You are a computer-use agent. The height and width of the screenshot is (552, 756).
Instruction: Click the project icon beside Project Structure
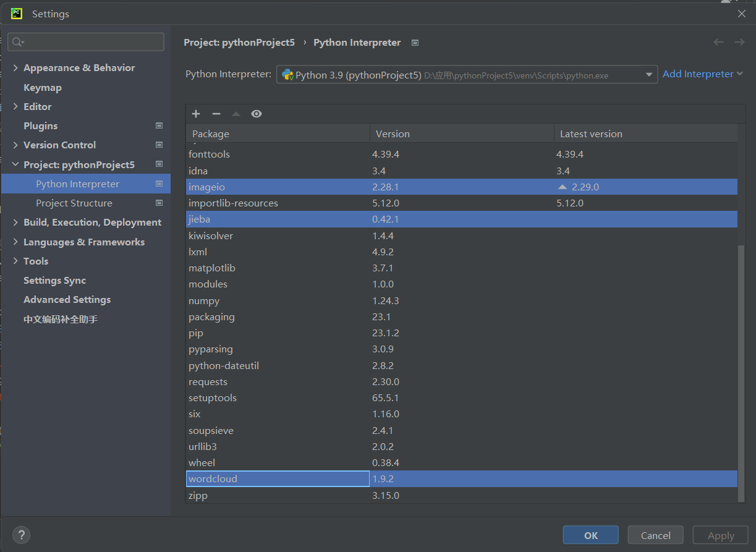pos(159,203)
